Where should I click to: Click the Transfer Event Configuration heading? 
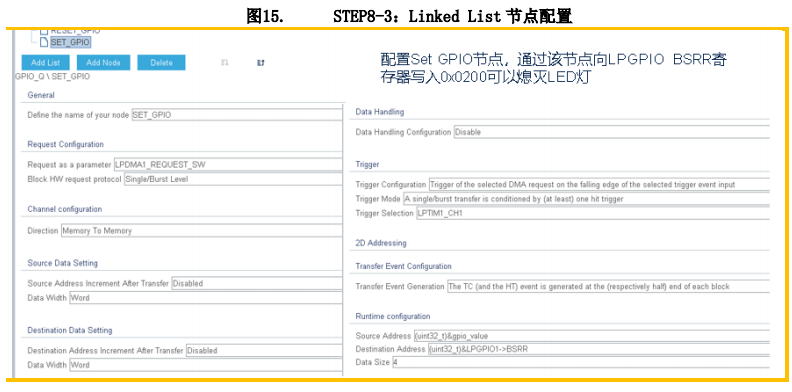(x=404, y=266)
